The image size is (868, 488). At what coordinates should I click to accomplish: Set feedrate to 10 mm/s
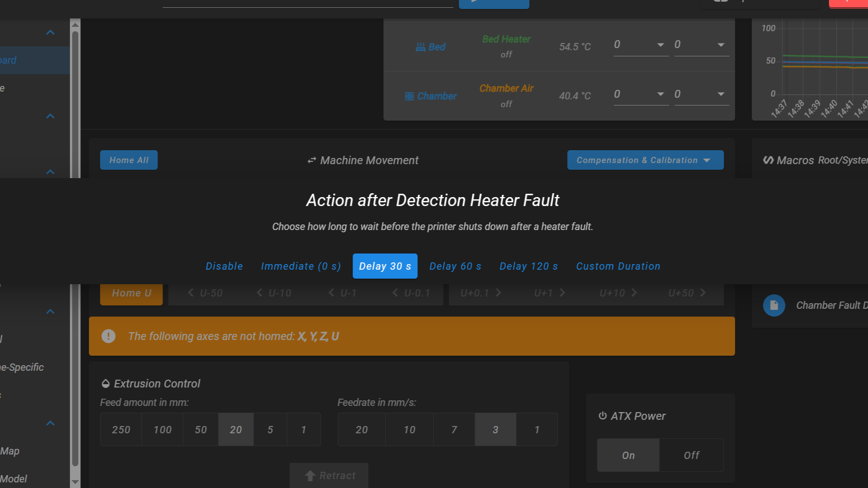click(x=410, y=429)
